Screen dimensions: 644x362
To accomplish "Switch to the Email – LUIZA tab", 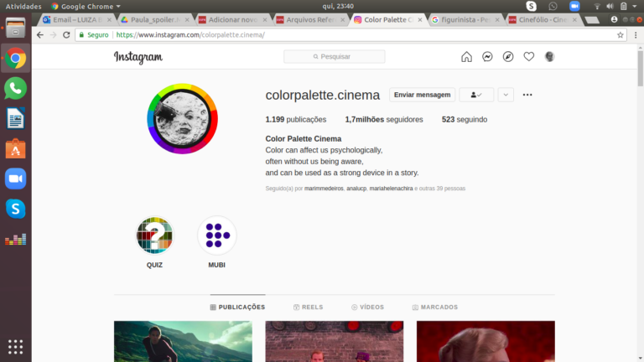I will (x=77, y=20).
